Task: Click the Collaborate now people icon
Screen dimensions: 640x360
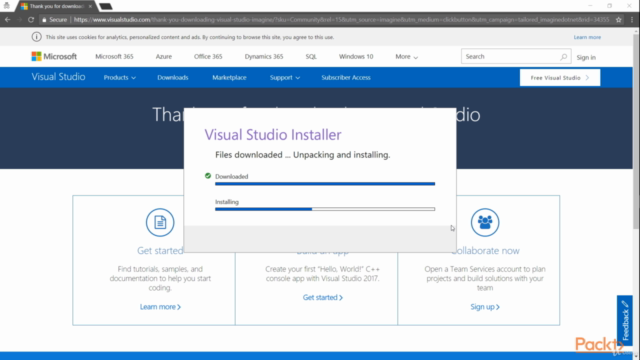Action: click(x=485, y=222)
